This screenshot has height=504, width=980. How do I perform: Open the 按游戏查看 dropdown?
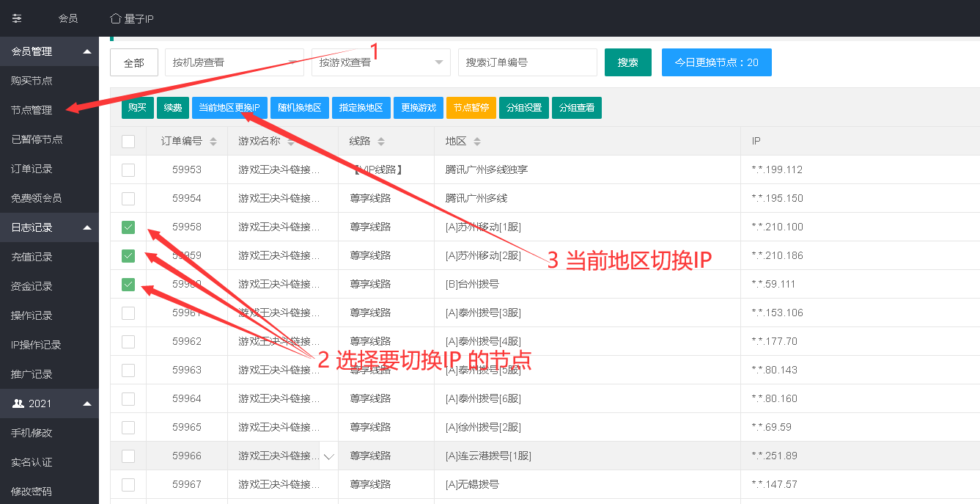pos(380,62)
